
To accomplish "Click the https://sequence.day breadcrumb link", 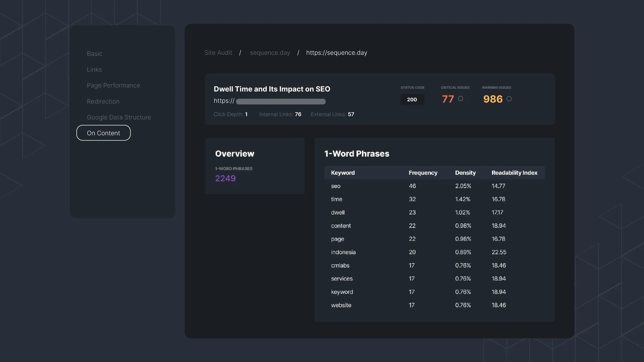I will (337, 52).
